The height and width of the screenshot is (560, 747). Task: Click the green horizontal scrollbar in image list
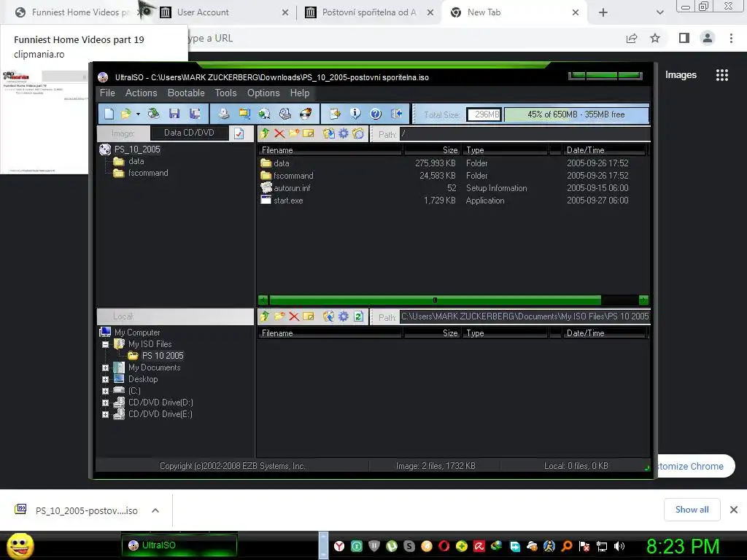(x=435, y=300)
